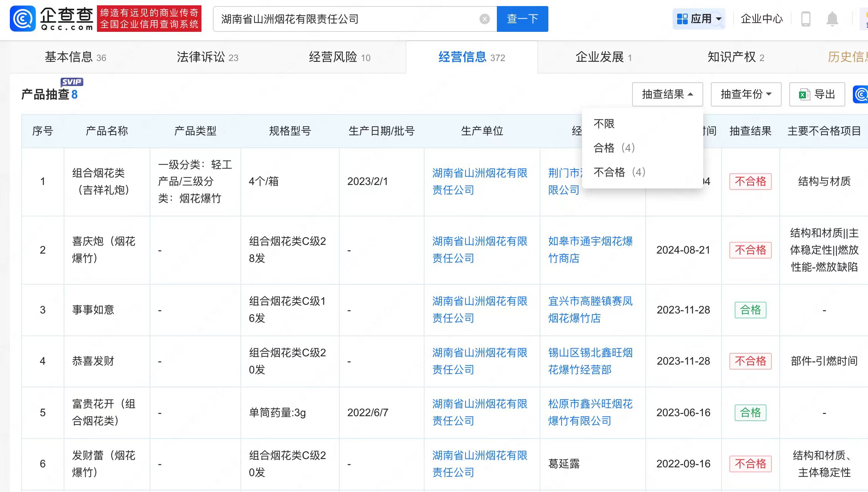Click the SVIP badge above 产品抽查

coord(72,82)
